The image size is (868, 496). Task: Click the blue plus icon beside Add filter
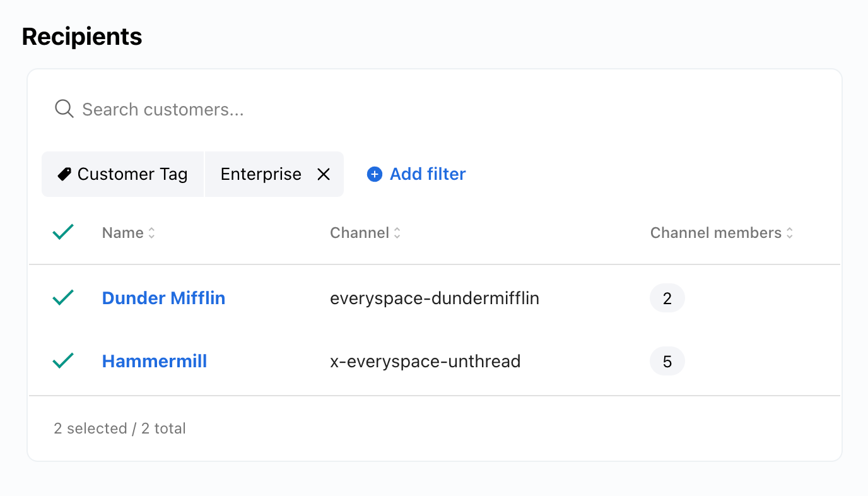click(x=375, y=174)
